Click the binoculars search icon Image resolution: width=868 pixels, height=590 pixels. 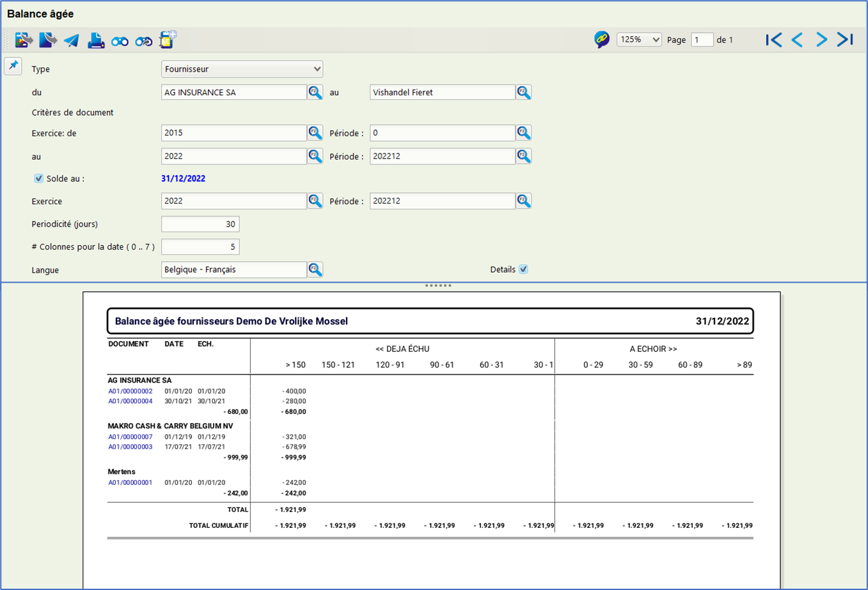(x=120, y=42)
